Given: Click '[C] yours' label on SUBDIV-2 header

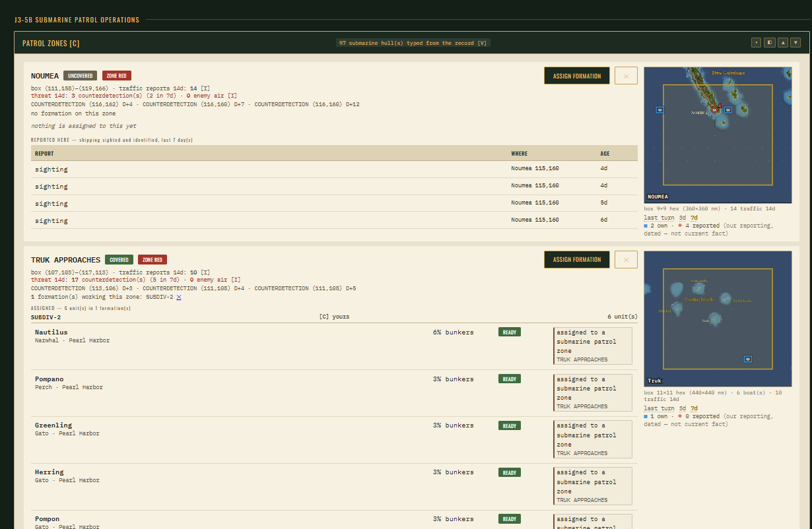Looking at the screenshot, I should click(334, 317).
